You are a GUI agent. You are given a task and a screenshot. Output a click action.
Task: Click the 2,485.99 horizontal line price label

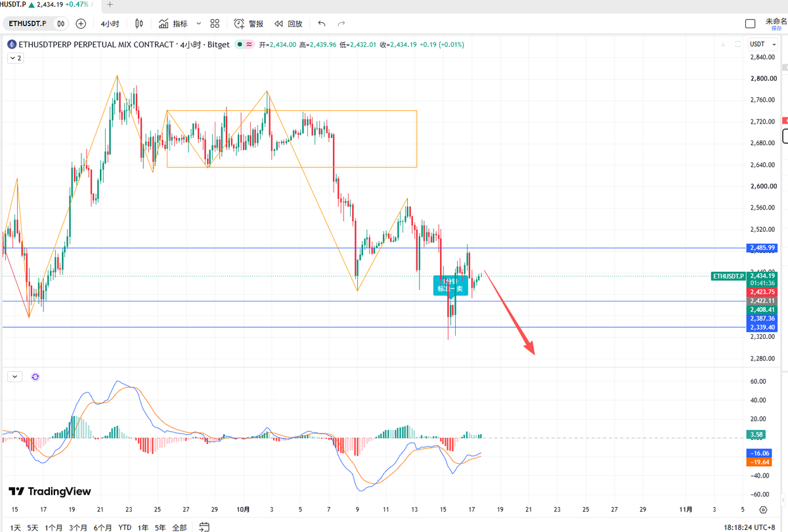pos(762,248)
